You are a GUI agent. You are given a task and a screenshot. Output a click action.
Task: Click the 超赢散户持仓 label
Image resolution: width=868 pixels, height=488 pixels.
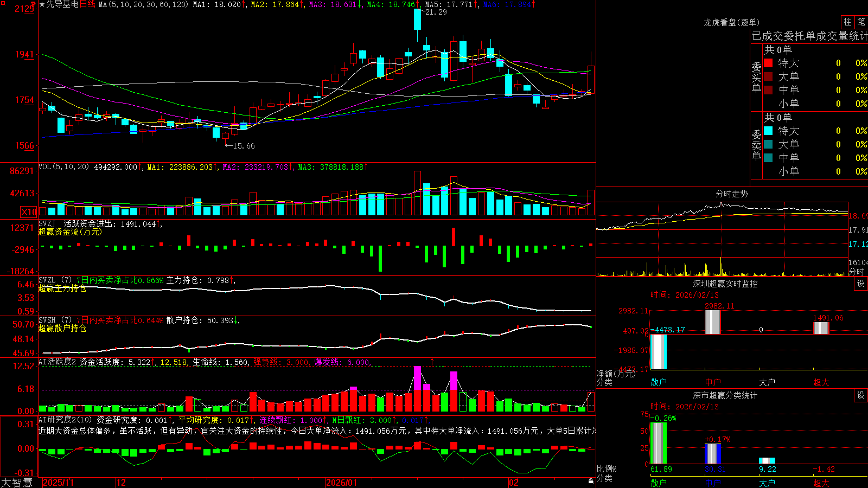[x=62, y=328]
